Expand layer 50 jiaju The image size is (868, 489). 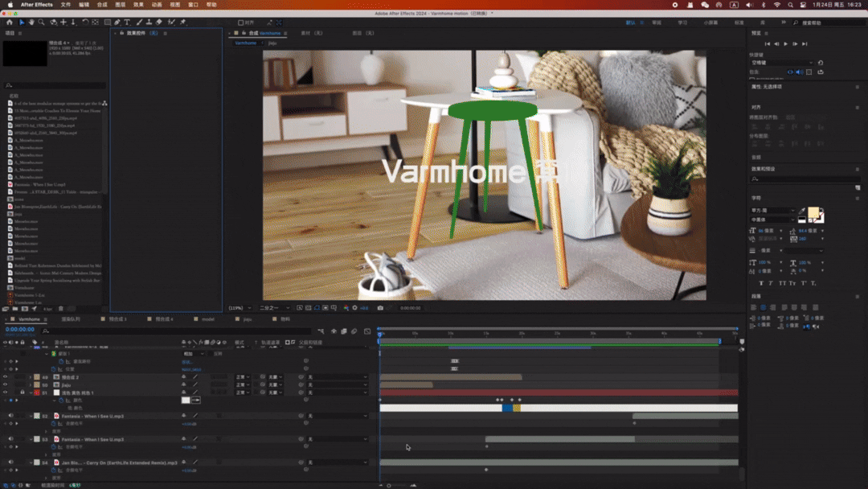tap(31, 385)
